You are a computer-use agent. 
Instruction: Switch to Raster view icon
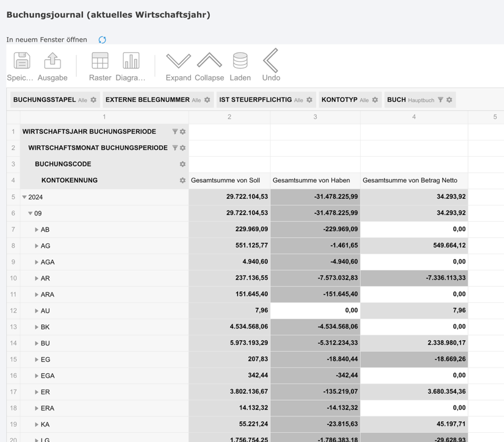point(99,61)
